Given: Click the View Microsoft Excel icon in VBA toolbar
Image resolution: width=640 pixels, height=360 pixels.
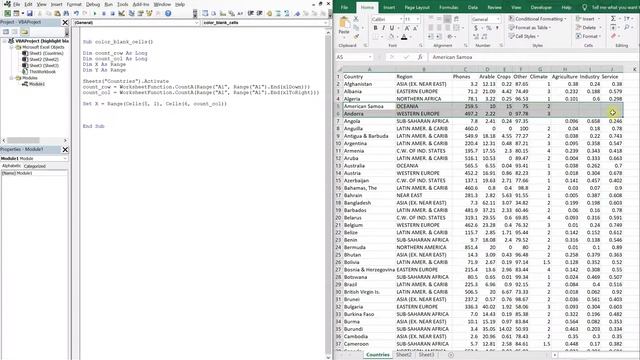Looking at the screenshot, I should (x=7, y=13).
